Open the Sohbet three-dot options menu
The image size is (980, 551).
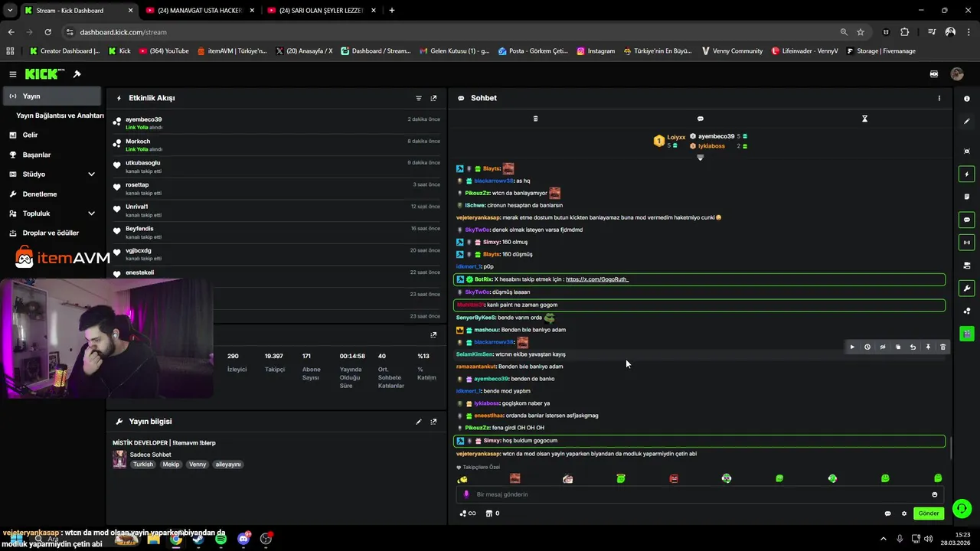(x=939, y=98)
